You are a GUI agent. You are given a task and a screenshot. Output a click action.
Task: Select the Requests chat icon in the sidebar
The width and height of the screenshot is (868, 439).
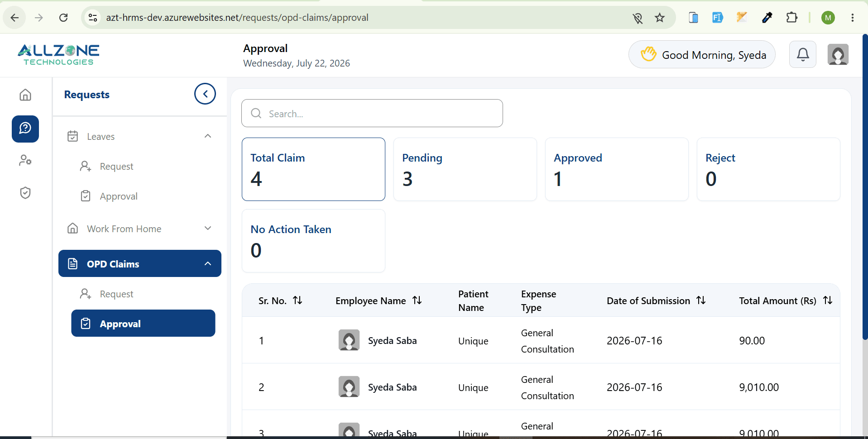coord(25,129)
